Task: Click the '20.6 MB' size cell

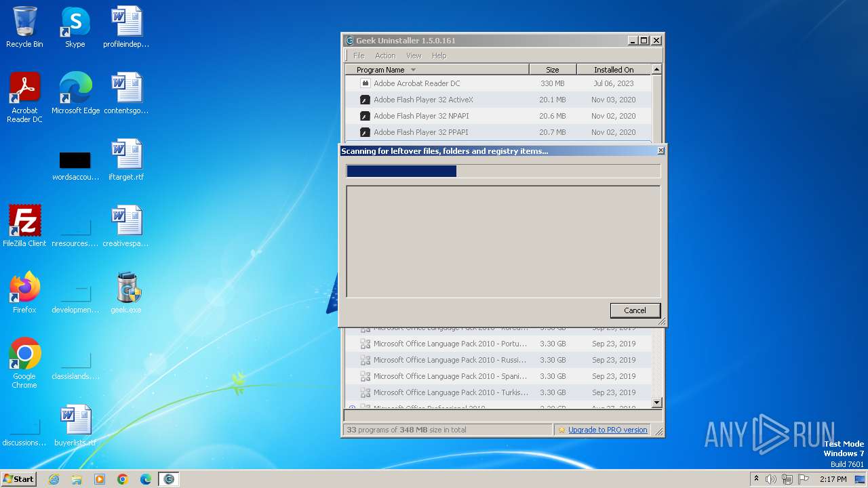Action: point(553,116)
